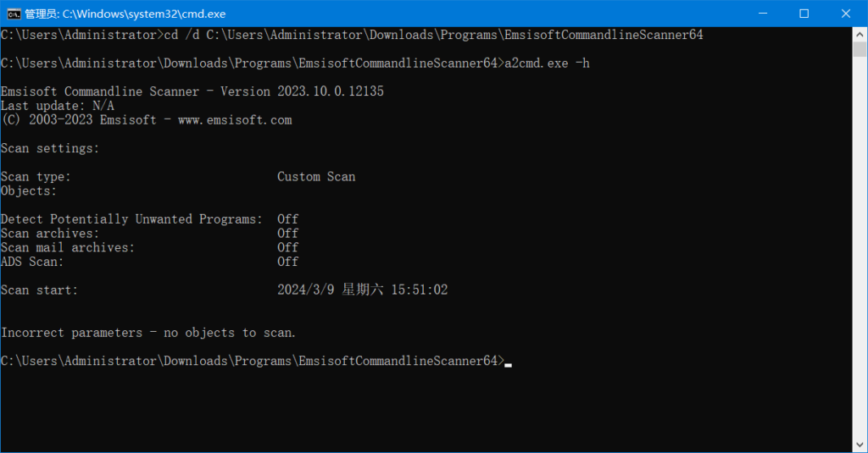The image size is (868, 453).
Task: Click the 'a2cmd.exe -h' command text
Action: [x=547, y=63]
